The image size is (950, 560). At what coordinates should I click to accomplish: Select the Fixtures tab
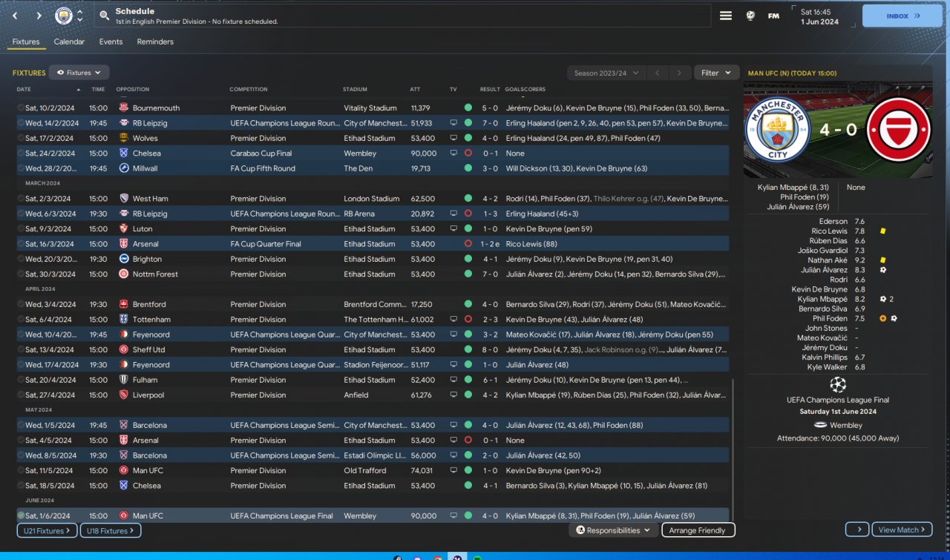click(x=26, y=42)
